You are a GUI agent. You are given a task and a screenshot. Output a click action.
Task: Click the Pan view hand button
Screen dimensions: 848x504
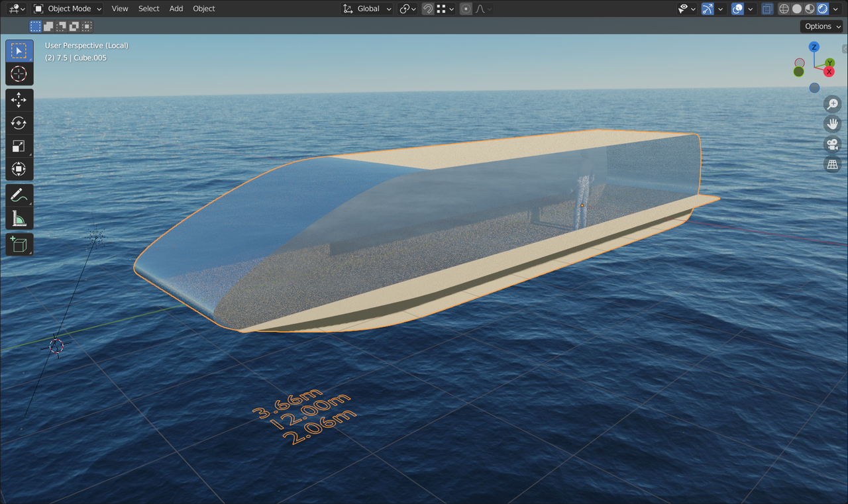833,124
